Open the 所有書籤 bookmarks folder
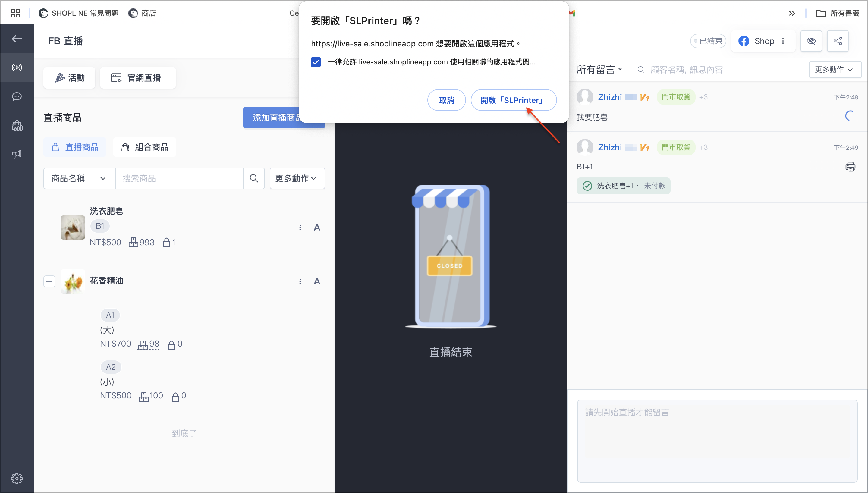This screenshot has height=493, width=868. (838, 13)
